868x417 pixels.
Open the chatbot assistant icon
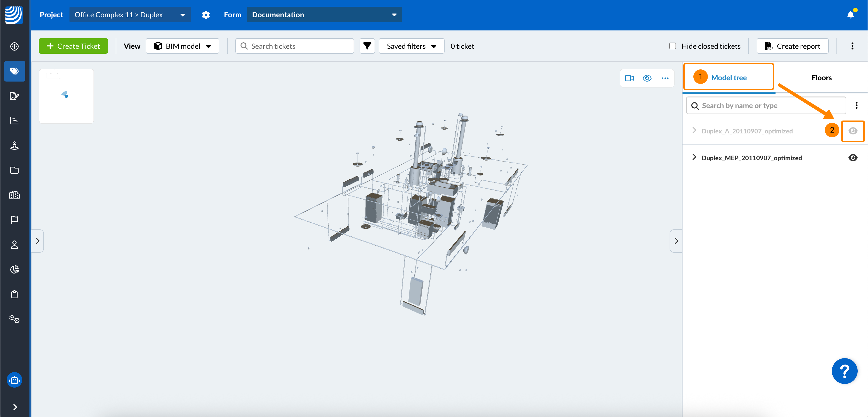click(x=14, y=380)
